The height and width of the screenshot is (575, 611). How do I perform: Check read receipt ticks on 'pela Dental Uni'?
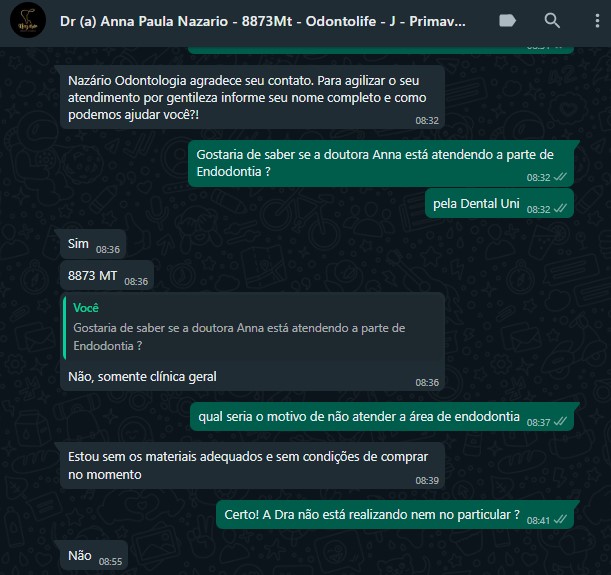(560, 208)
